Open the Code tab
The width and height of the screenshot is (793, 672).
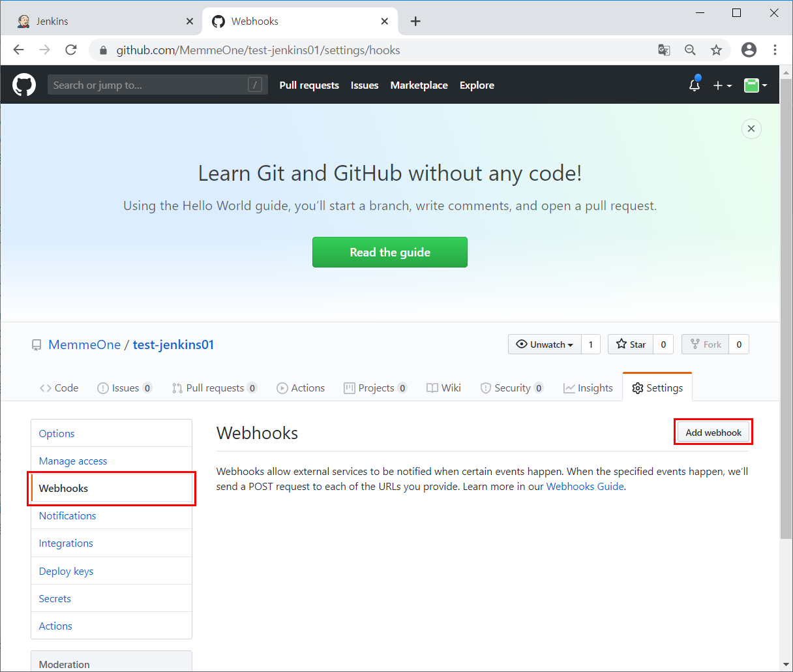[x=59, y=388]
